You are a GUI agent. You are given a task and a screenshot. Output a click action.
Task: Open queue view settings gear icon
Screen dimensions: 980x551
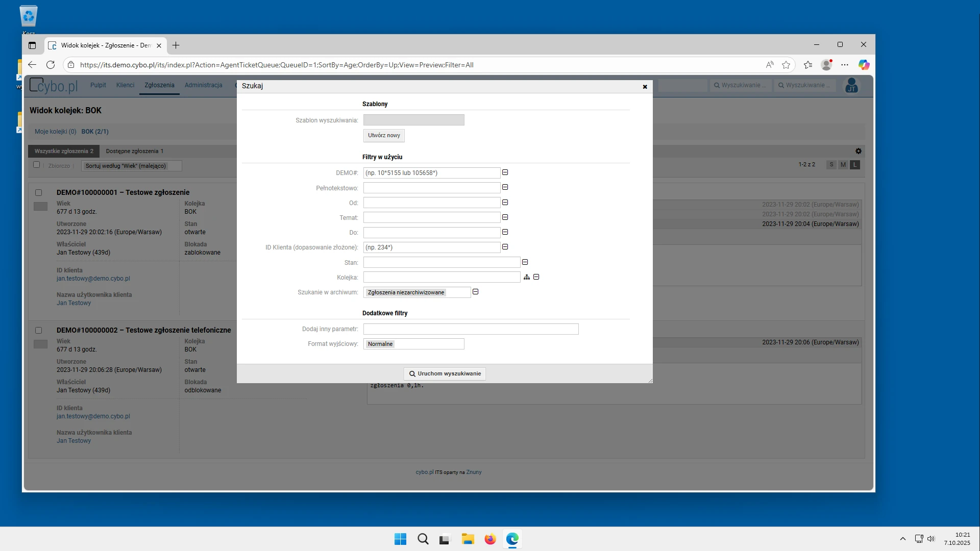coord(859,151)
